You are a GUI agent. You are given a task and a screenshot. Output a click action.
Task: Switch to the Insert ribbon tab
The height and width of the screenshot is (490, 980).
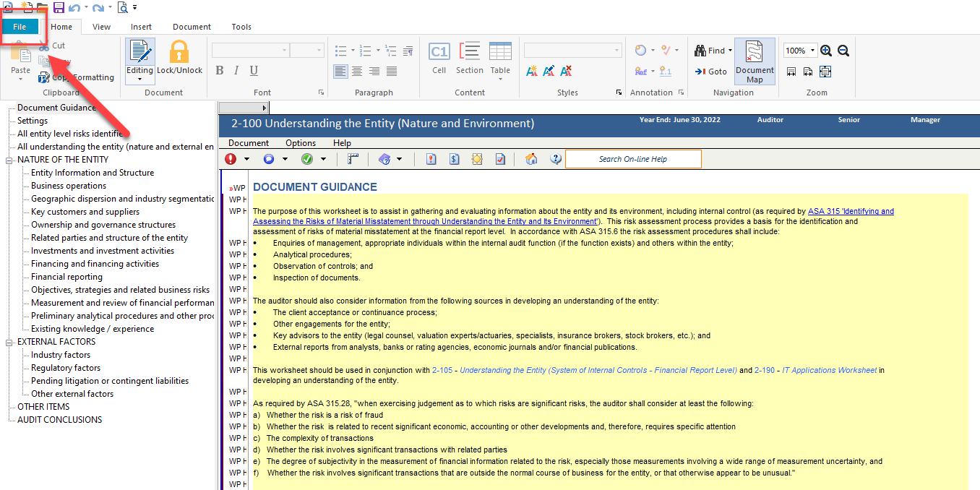click(141, 27)
